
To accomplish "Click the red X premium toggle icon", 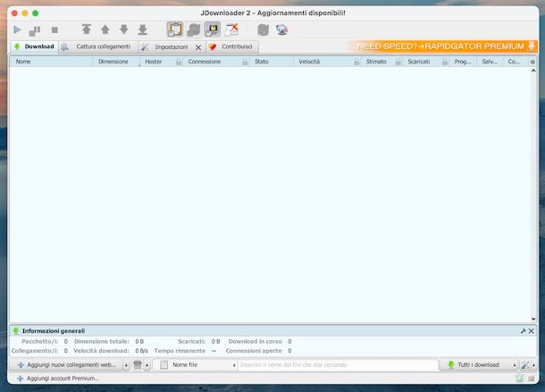I will pos(231,29).
